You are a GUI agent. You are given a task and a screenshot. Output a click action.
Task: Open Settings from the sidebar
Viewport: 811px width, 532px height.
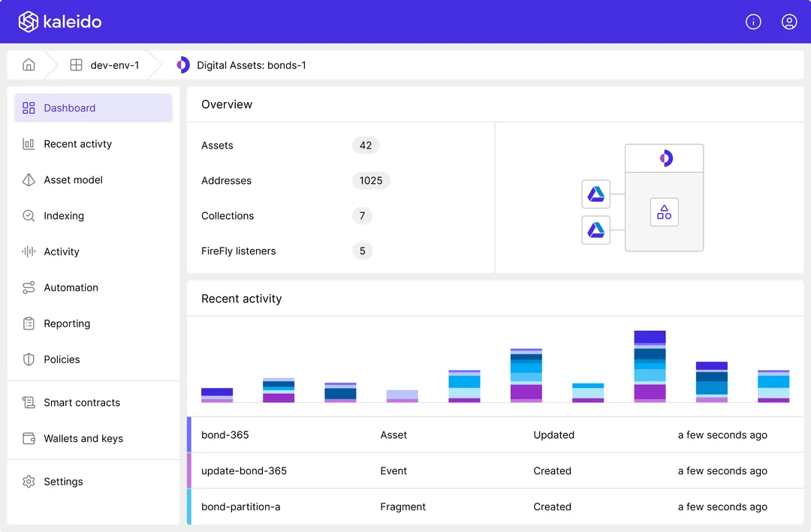click(x=93, y=481)
